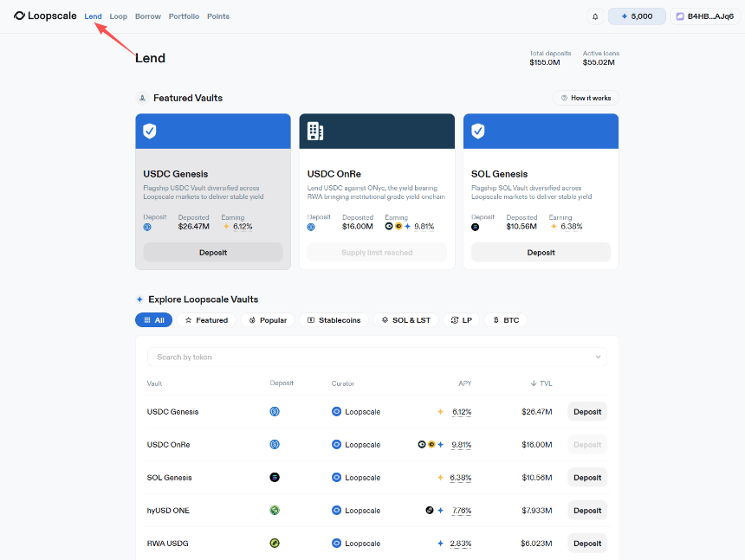Click the Search by token field
Screen dimensions: 745x560
point(364,357)
